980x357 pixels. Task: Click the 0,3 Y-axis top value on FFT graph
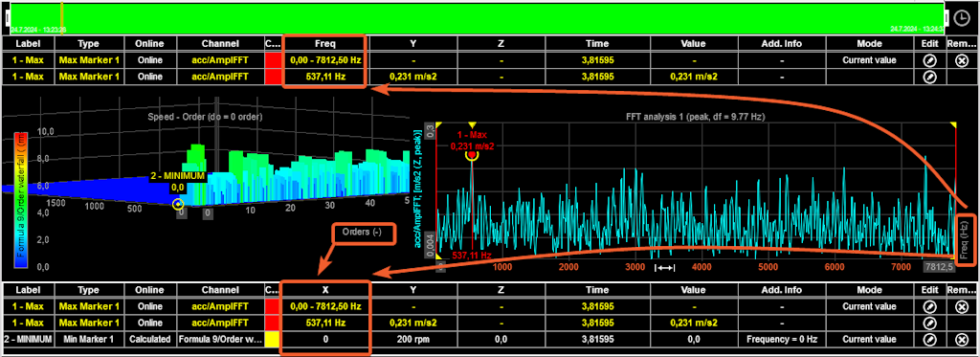click(430, 130)
